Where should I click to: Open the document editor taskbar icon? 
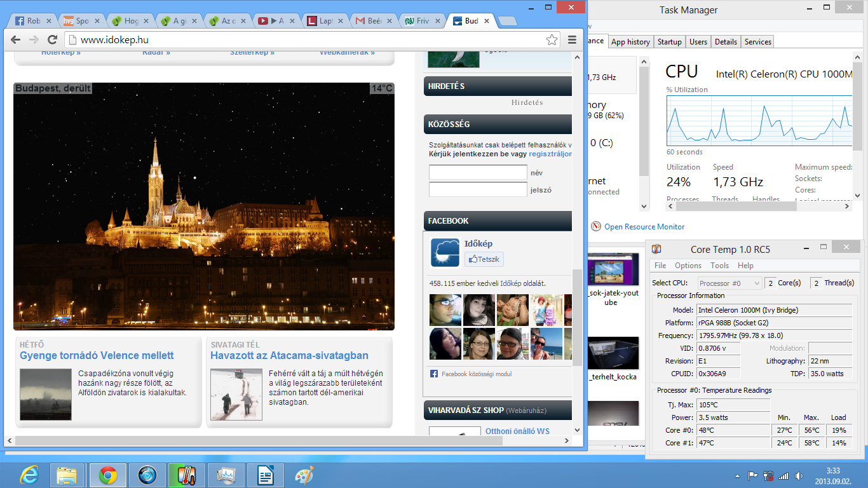point(266,475)
